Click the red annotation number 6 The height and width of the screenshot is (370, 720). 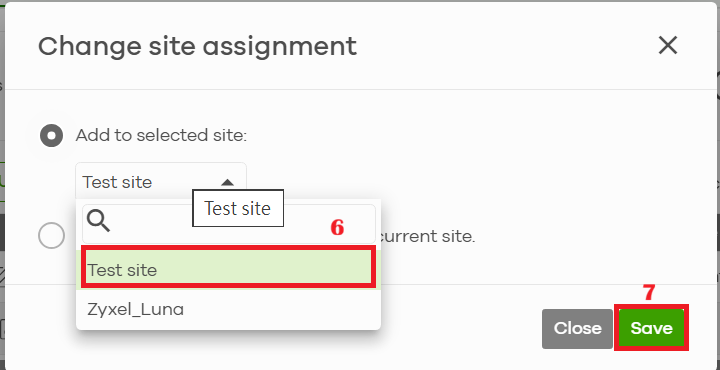pyautogui.click(x=338, y=227)
